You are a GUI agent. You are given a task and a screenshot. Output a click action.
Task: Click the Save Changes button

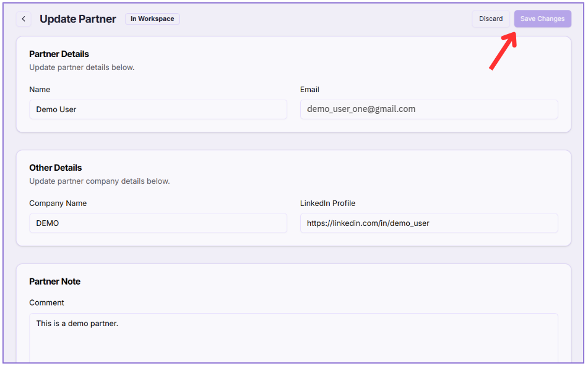point(542,19)
